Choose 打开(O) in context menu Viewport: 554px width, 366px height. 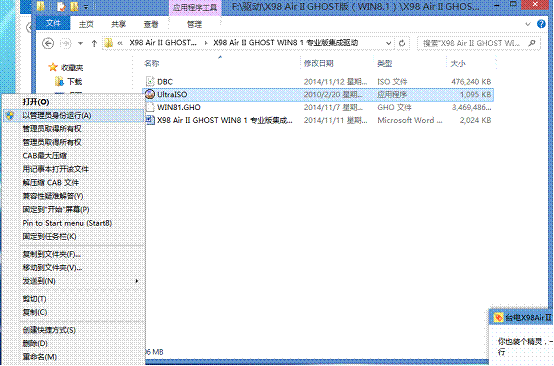click(x=74, y=102)
